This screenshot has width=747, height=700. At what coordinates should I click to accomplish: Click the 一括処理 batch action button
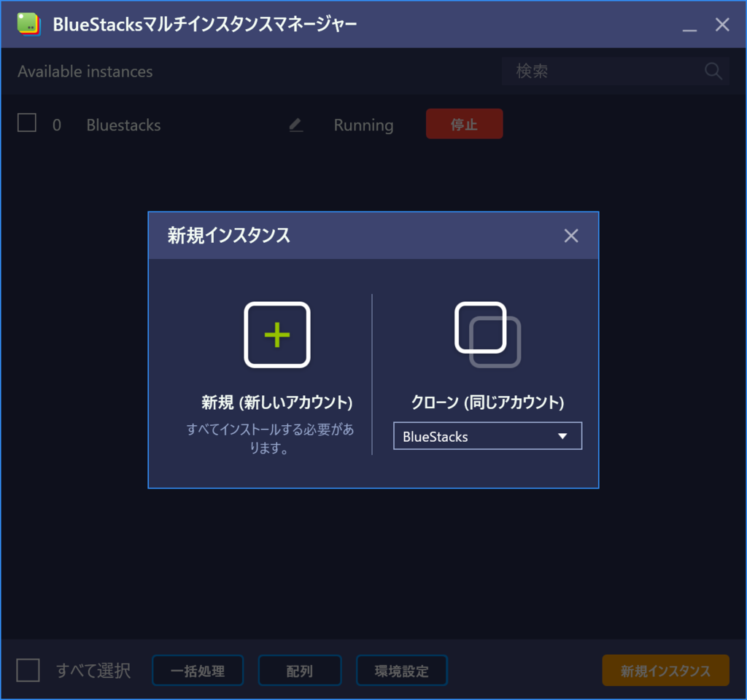tap(197, 670)
